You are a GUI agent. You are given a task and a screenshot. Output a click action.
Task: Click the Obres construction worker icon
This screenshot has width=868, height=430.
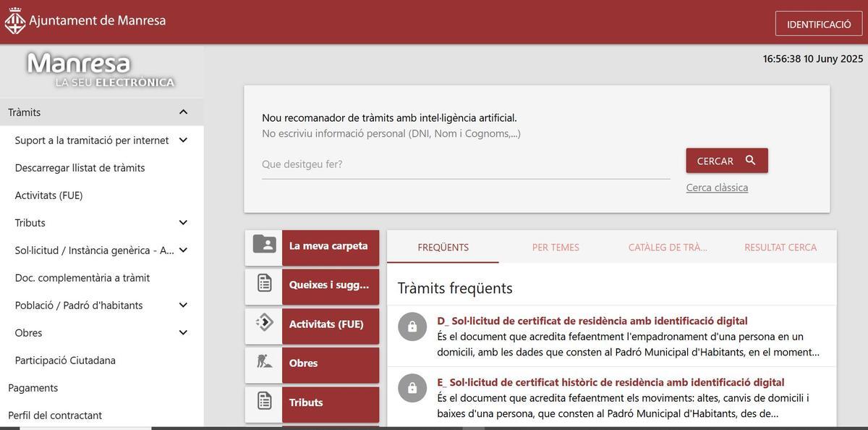click(264, 362)
